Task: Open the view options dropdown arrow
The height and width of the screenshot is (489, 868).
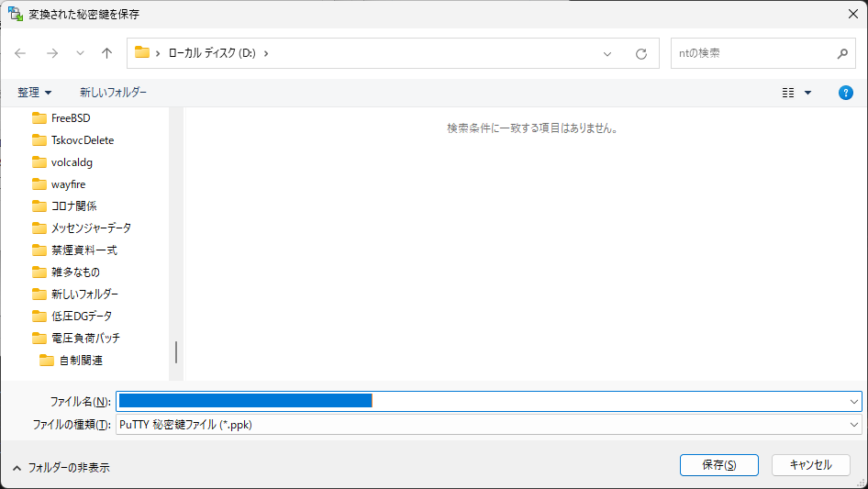Action: [x=807, y=93]
